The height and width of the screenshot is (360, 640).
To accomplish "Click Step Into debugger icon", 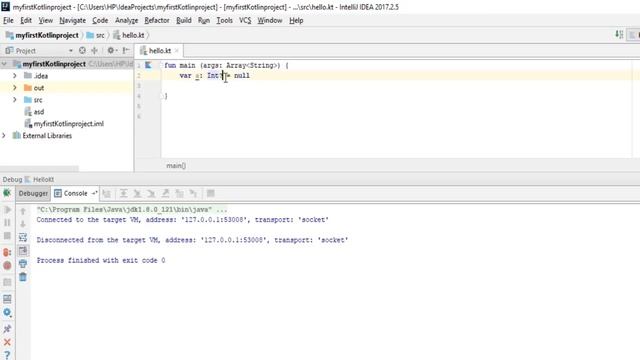I will coord(137,193).
